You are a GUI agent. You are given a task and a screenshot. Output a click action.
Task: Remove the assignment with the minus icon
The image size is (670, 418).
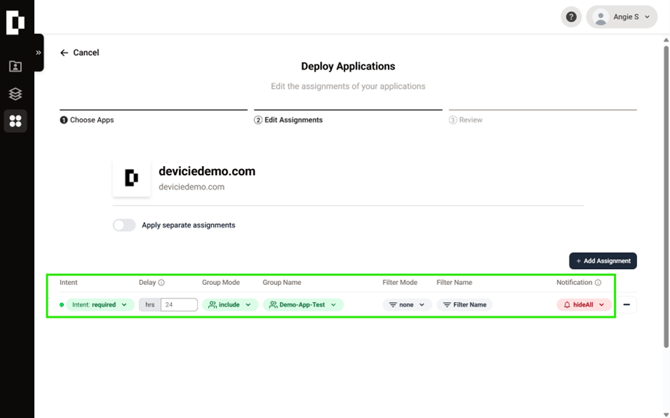[x=627, y=305]
